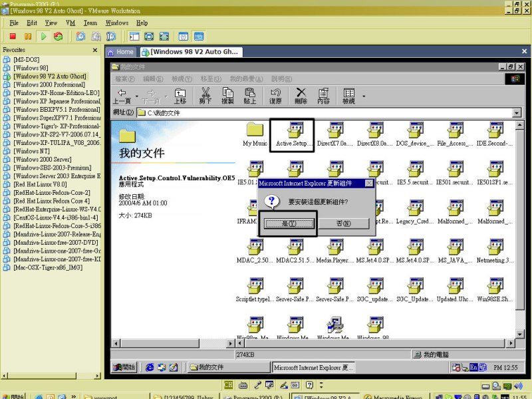The height and width of the screenshot is (399, 532).
Task: Close the Favorites panel
Action: coord(95,51)
